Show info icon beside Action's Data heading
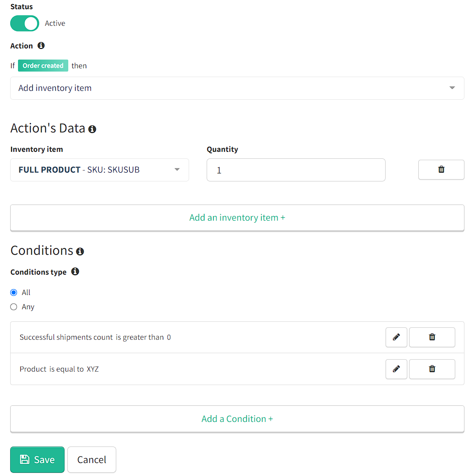Screen dimensions: 476x476 click(x=92, y=129)
